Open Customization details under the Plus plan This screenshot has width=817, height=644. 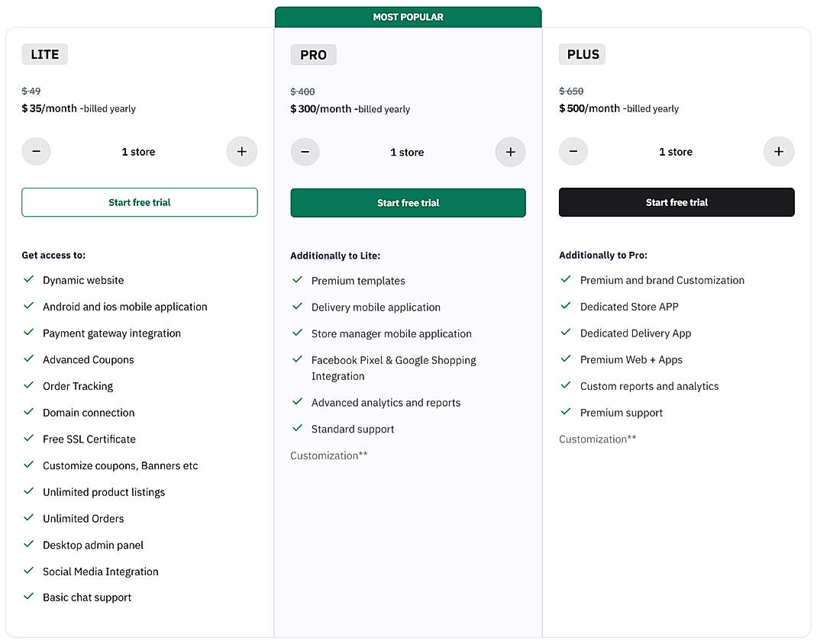(598, 439)
